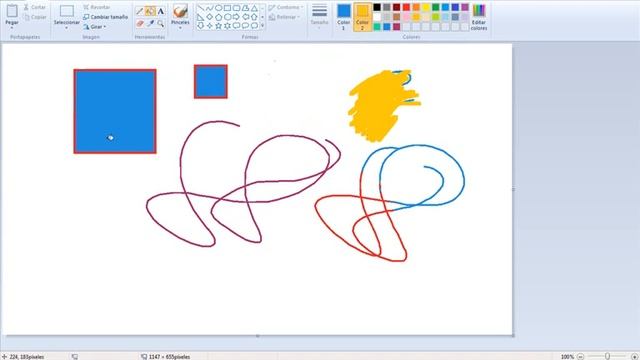Choose the triangle shape

click(254, 8)
